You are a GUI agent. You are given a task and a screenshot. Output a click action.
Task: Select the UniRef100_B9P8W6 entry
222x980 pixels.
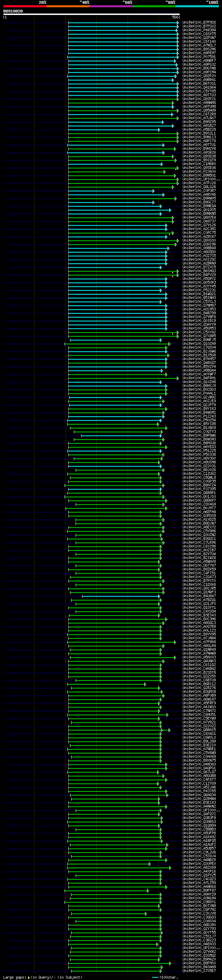(199, 435)
